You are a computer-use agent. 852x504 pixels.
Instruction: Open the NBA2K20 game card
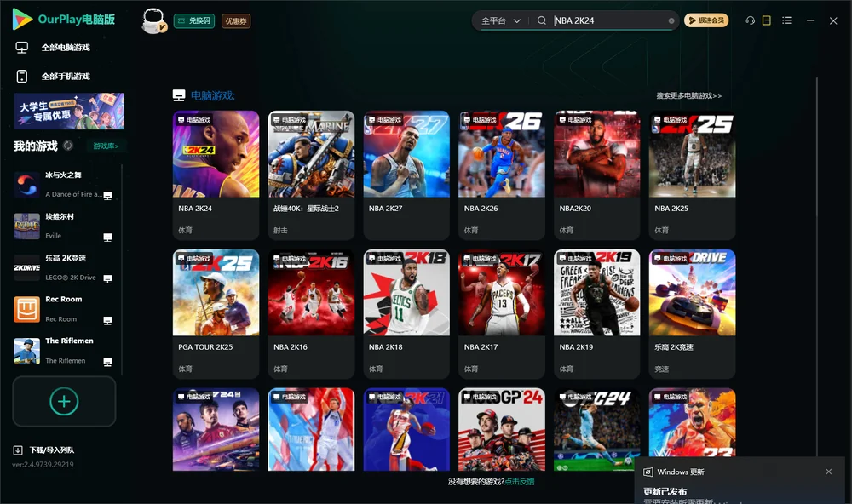click(596, 175)
